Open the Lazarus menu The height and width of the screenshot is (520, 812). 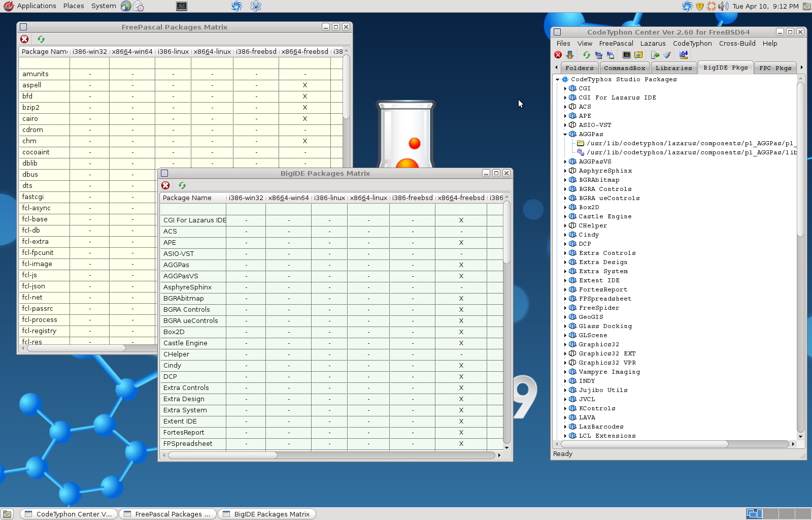(653, 43)
